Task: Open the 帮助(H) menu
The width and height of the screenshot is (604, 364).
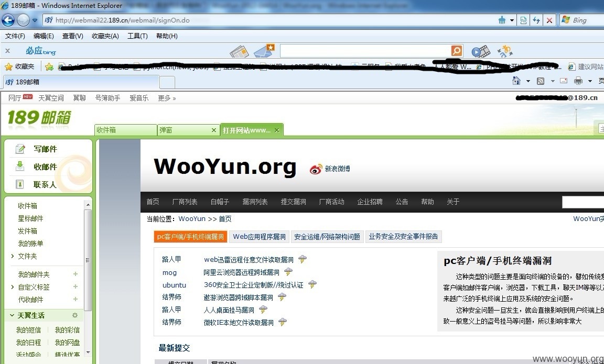Action: (x=167, y=36)
